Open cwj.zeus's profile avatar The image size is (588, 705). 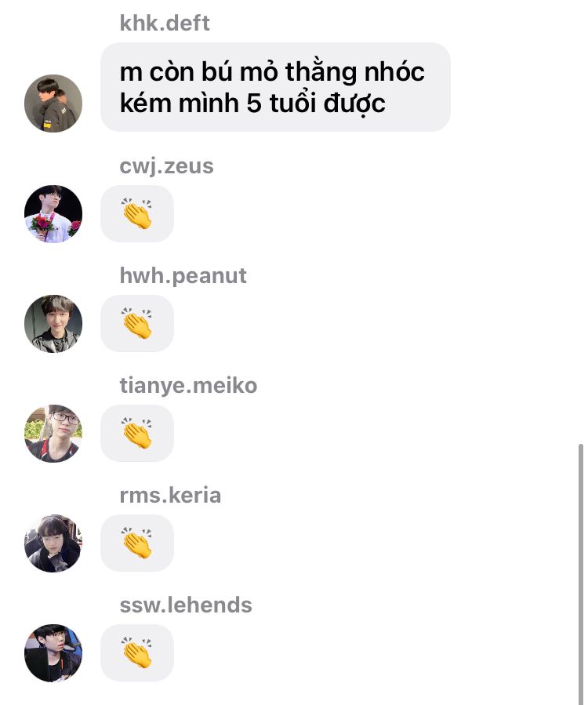[53, 213]
